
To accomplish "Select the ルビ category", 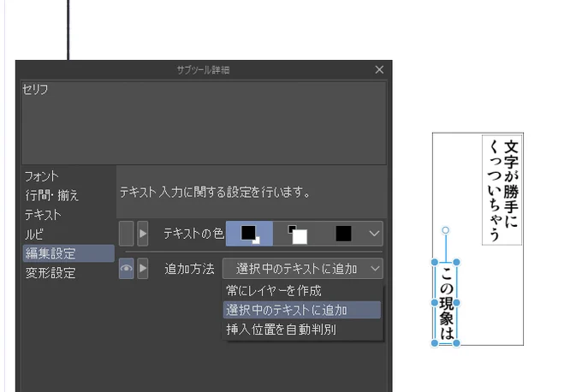I will point(33,235).
